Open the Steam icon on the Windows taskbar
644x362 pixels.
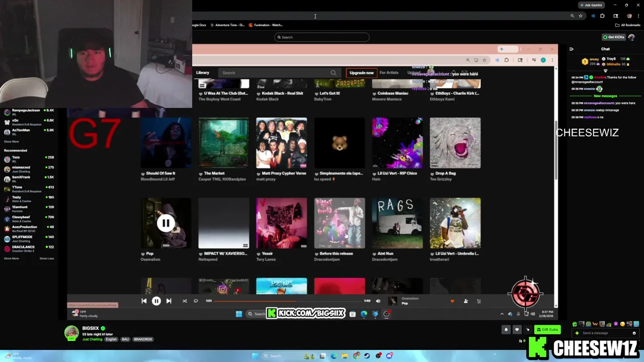coord(367,356)
